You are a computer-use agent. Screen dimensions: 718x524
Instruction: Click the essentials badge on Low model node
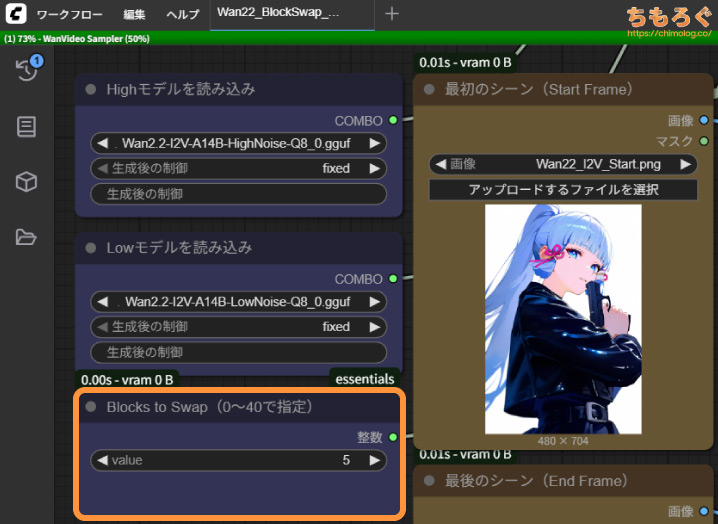point(364,379)
